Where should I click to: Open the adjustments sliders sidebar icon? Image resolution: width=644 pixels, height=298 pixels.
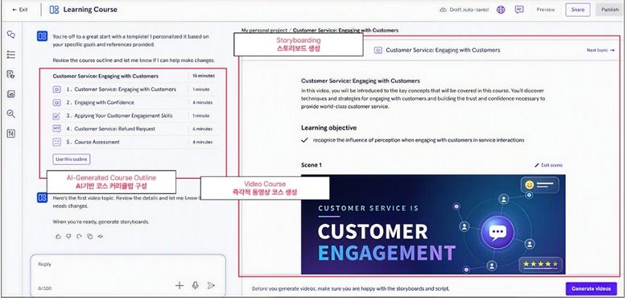click(11, 134)
